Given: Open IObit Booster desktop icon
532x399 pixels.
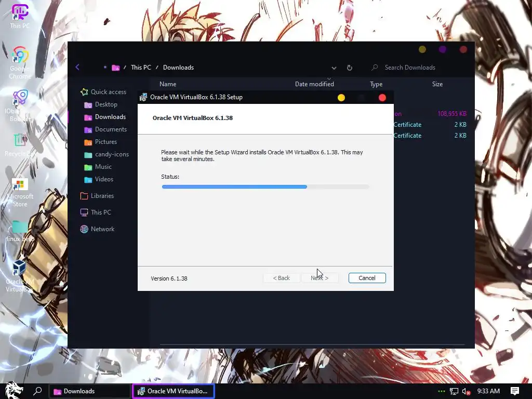Looking at the screenshot, I should [20, 105].
